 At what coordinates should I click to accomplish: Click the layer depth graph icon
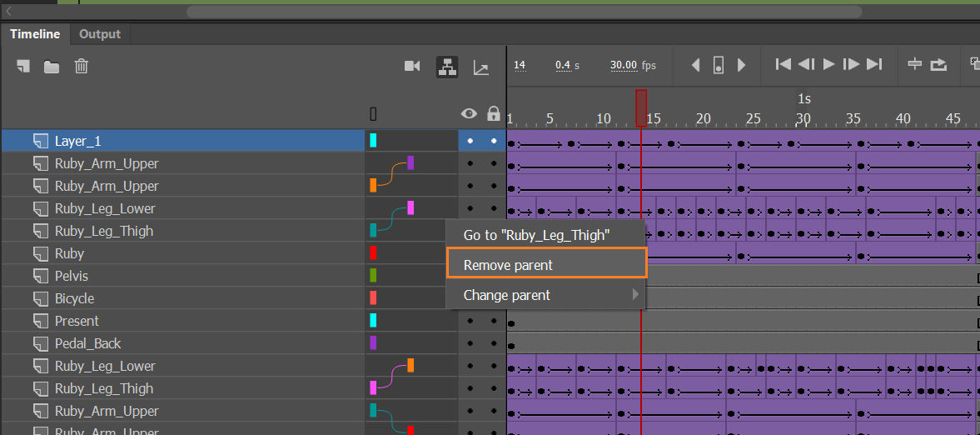tap(480, 67)
